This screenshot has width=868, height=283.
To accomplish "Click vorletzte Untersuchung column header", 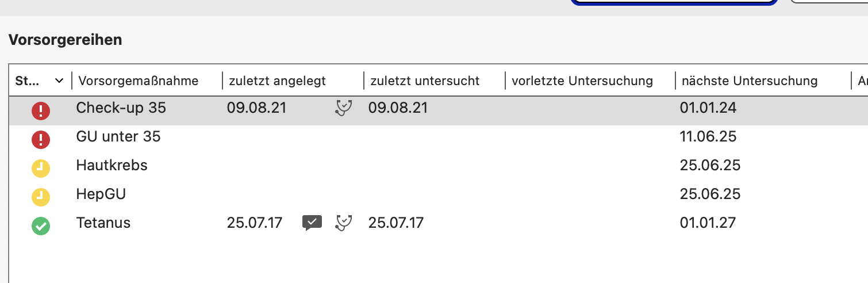I will coord(582,81).
